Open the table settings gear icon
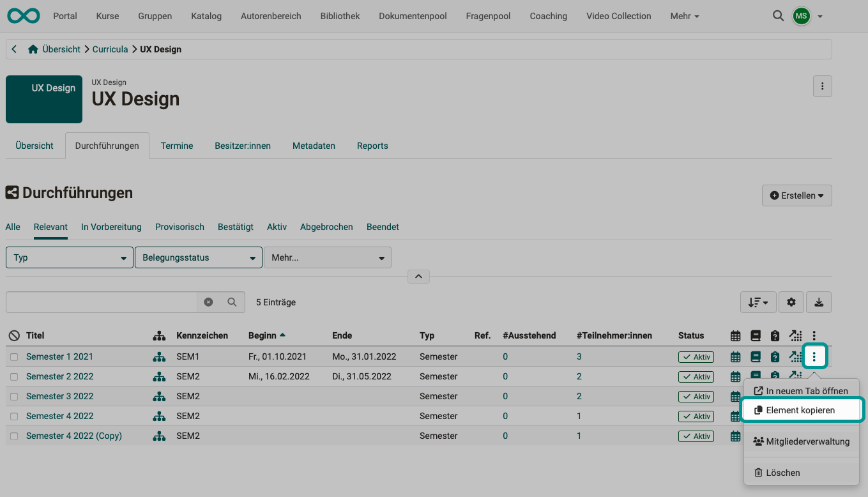The image size is (868, 497). pyautogui.click(x=791, y=302)
